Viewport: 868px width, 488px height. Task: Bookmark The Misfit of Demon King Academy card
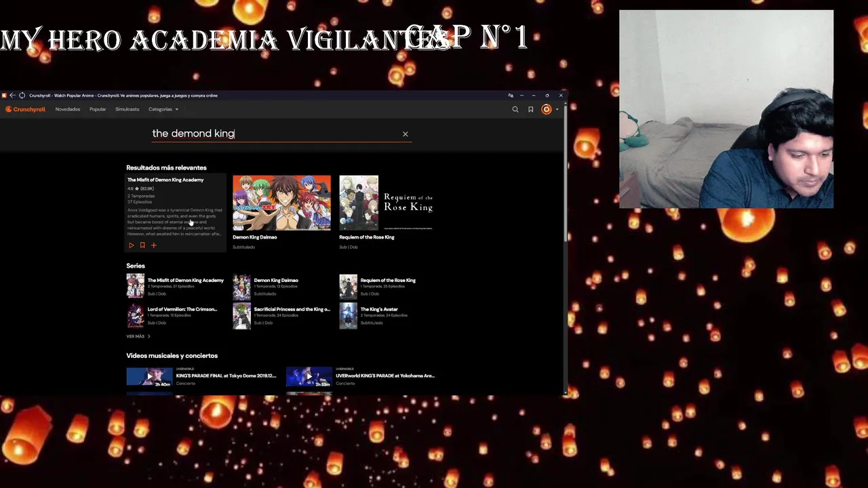[x=142, y=245]
